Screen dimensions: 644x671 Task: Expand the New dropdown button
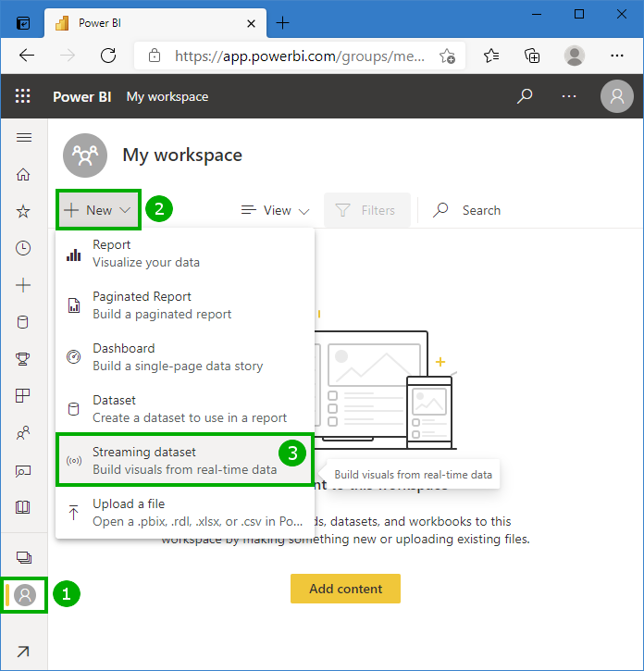[x=98, y=210]
